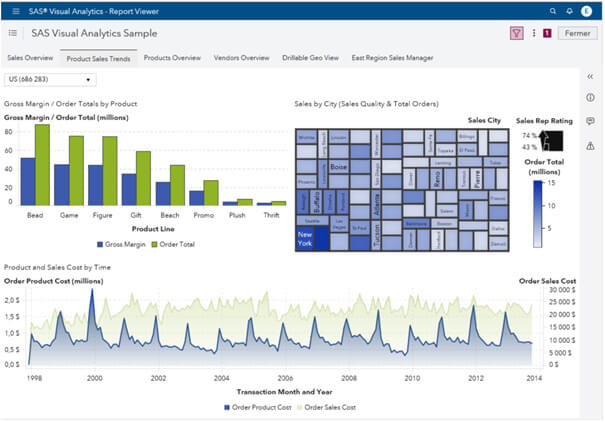This screenshot has height=422, width=605.
Task: Open the vertical three-dot more options menu
Action: 534,33
